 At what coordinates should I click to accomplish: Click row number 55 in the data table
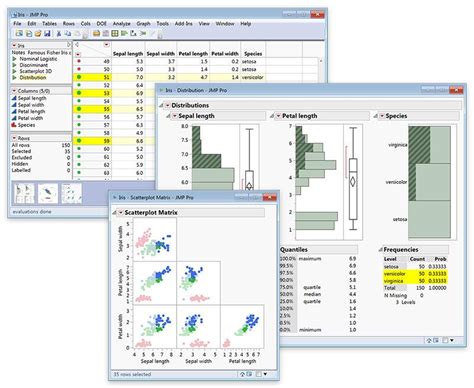[x=106, y=109]
